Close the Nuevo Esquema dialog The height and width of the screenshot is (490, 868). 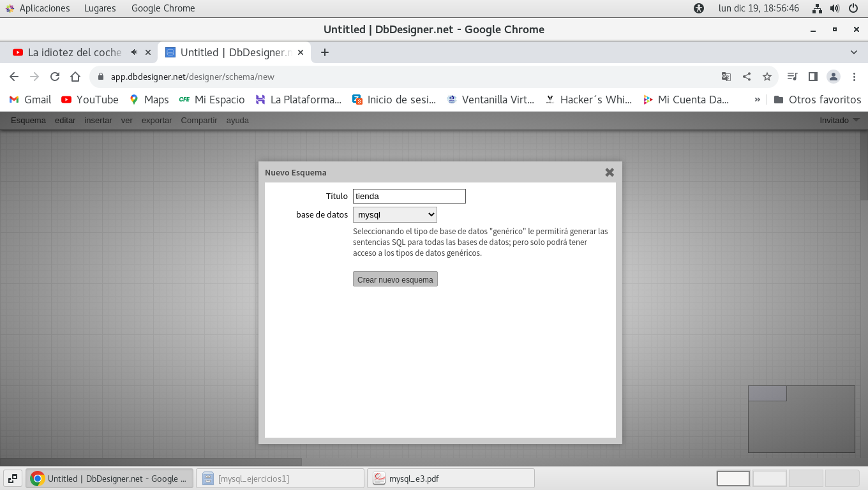point(609,172)
